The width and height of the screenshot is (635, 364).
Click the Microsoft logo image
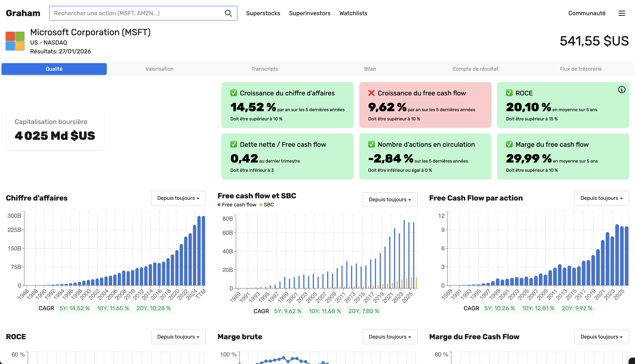tap(15, 41)
